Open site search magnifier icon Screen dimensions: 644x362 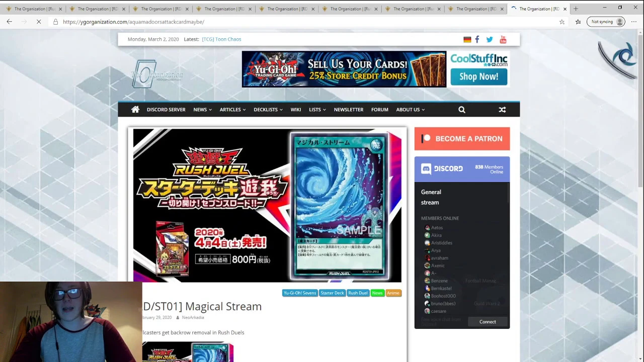462,110
